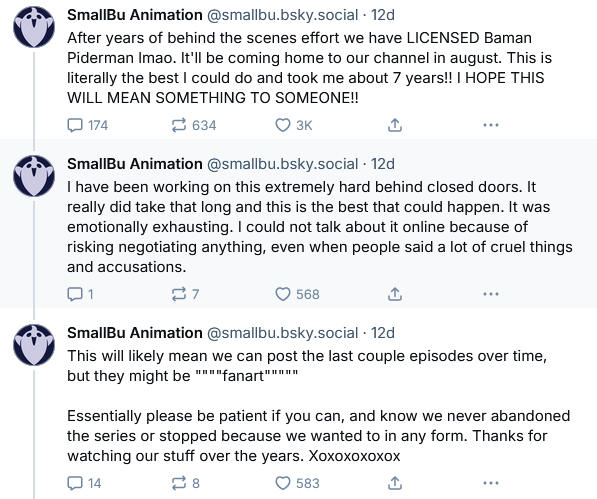This screenshot has width=597, height=499.
Task: Reply to the post with 14 replies
Action: click(x=84, y=483)
